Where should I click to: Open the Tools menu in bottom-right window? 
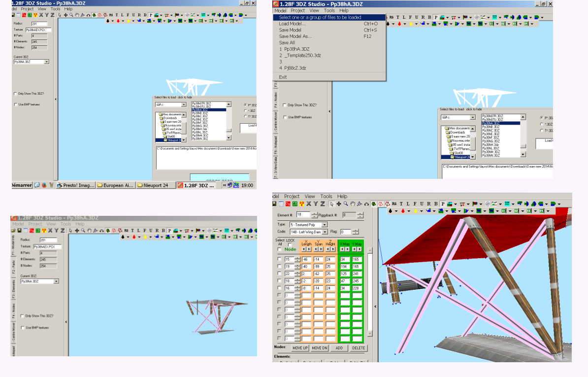pyautogui.click(x=326, y=196)
